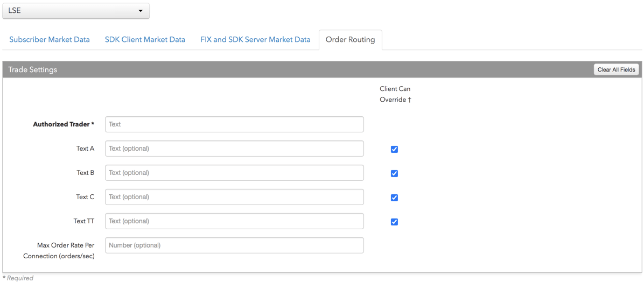Click into the Text C input field
This screenshot has height=282, width=644.
(235, 197)
